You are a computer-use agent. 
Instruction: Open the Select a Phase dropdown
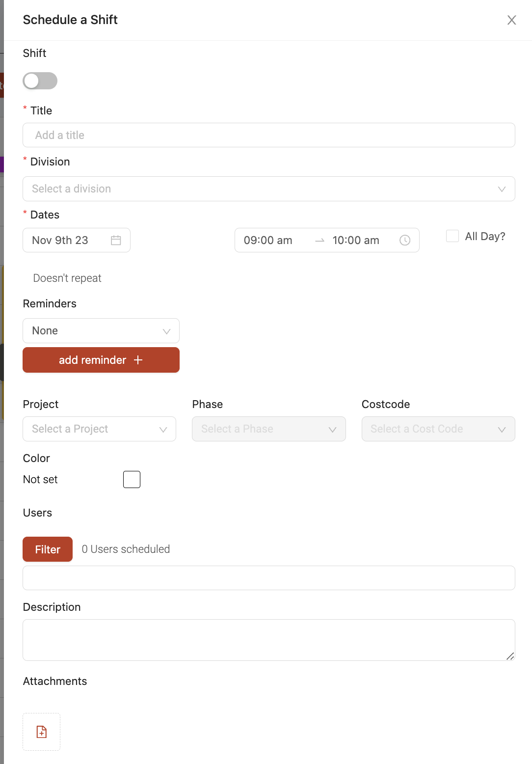pos(269,429)
